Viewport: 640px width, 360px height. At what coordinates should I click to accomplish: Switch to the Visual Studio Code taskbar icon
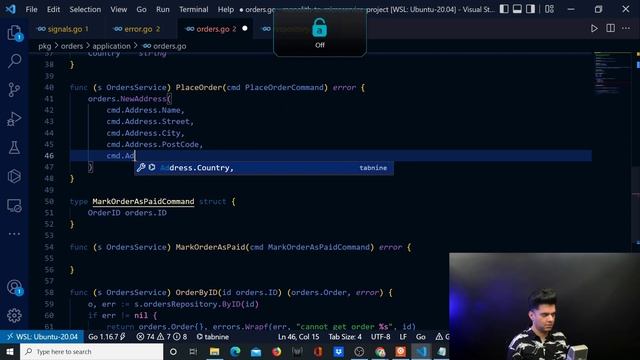click(421, 351)
